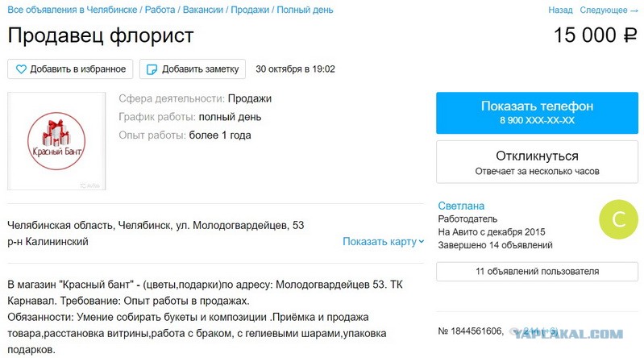Viewport: 644px width, 358px height.
Task: Click the arrow next to Следующее
Action: pos(634,10)
